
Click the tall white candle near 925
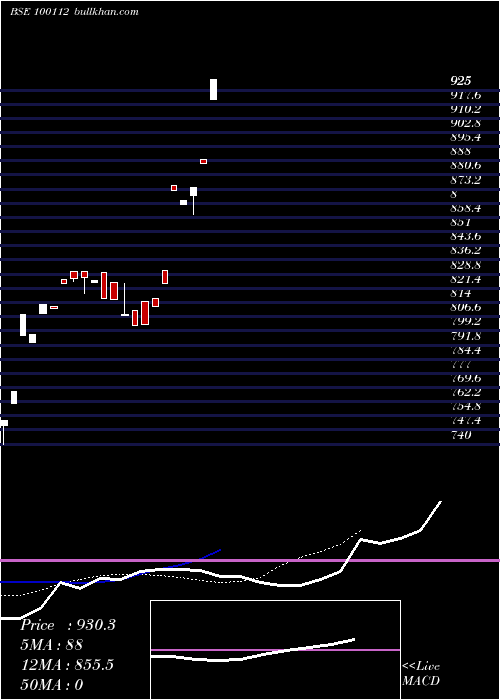click(213, 89)
